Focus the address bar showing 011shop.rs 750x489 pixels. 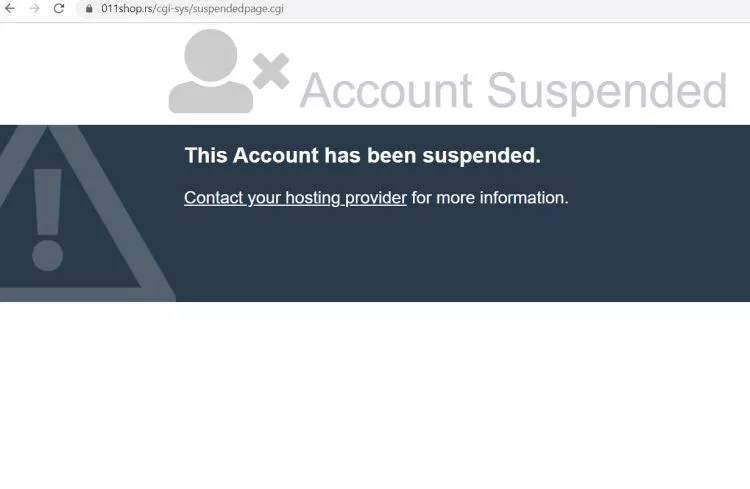point(411,9)
